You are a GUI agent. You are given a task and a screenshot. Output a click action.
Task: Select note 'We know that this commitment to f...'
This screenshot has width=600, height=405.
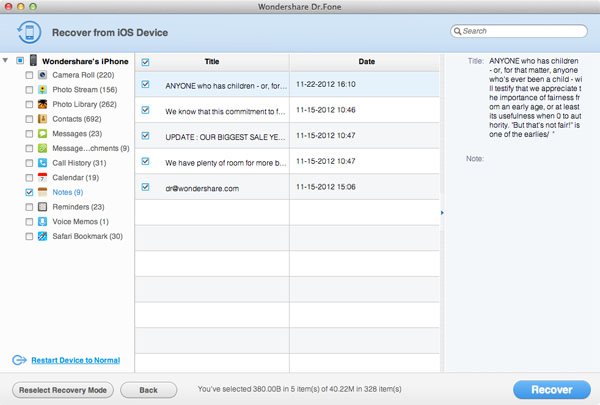[x=225, y=111]
